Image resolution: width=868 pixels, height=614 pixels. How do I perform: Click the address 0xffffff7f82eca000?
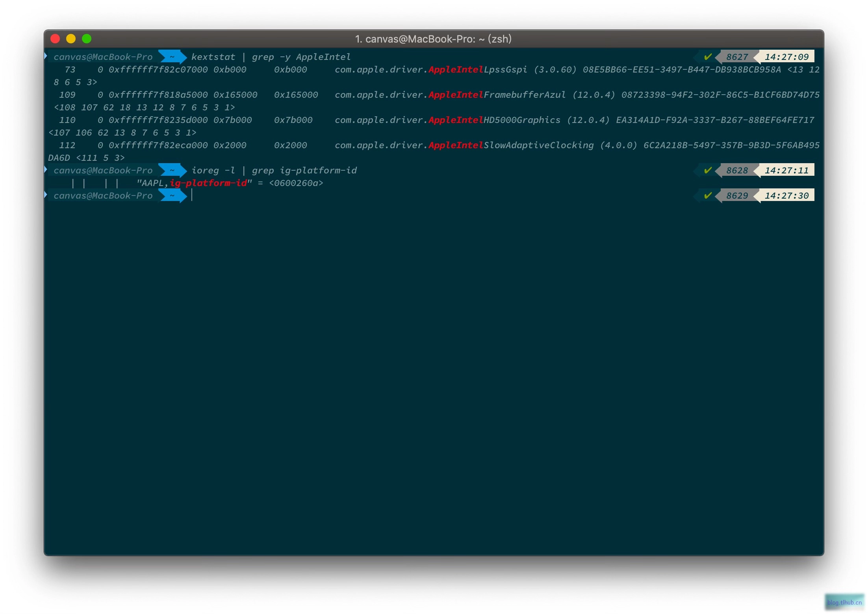pos(158,145)
